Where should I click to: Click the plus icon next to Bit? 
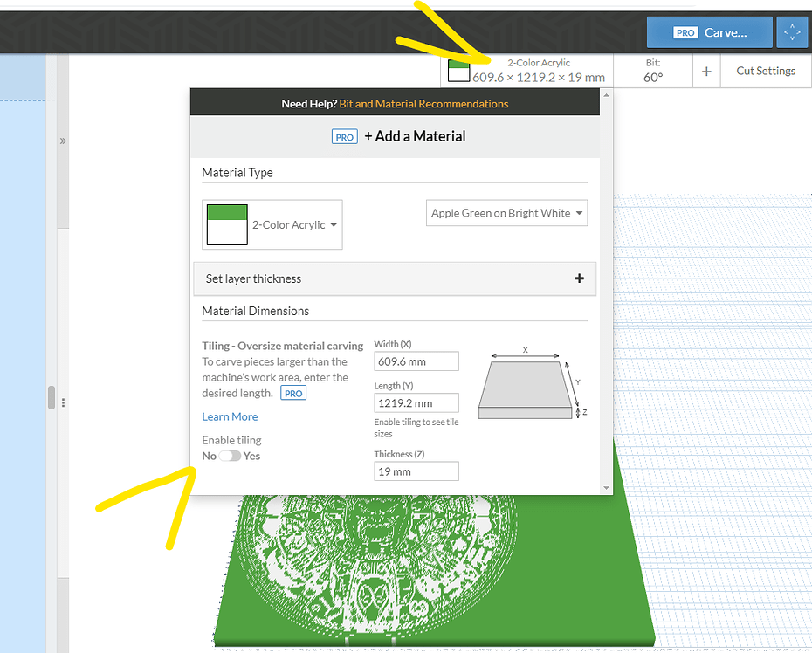pyautogui.click(x=706, y=71)
